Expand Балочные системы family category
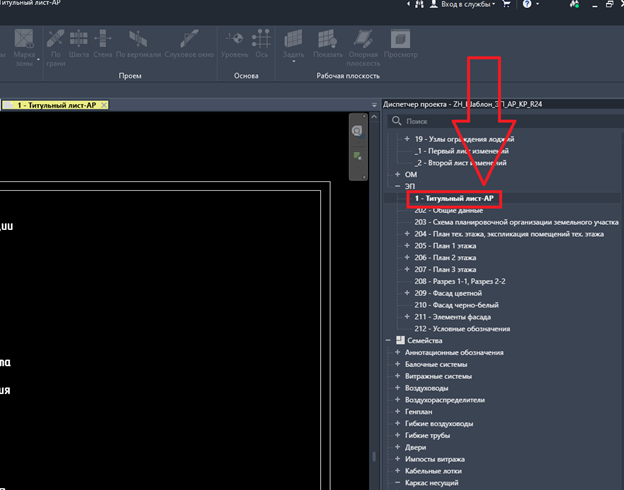This screenshot has height=490, width=624. [x=397, y=364]
